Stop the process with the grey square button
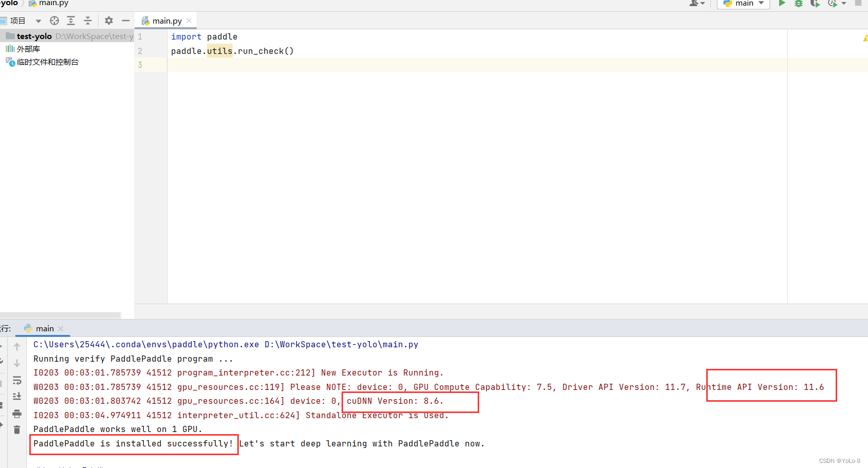 coord(858,3)
